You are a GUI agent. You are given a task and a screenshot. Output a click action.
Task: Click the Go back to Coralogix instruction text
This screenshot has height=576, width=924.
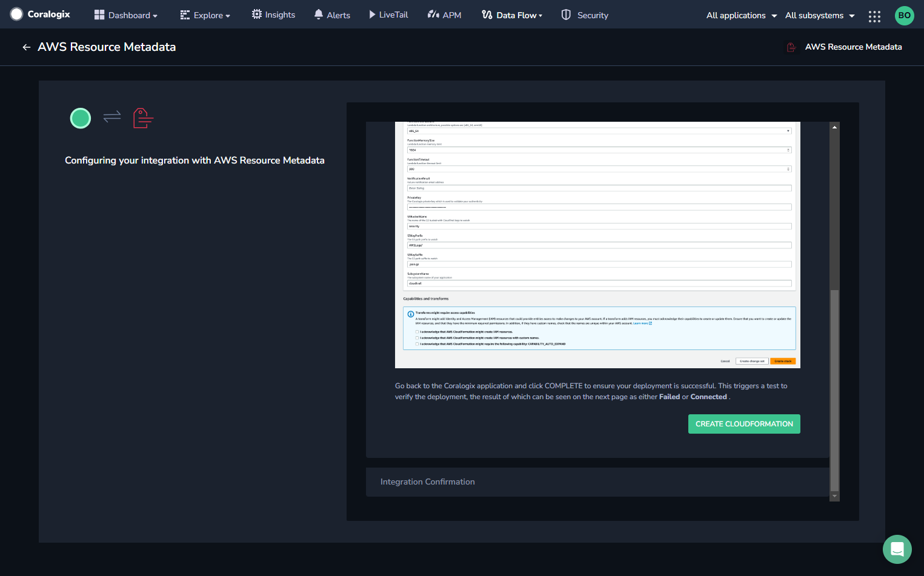(x=591, y=391)
